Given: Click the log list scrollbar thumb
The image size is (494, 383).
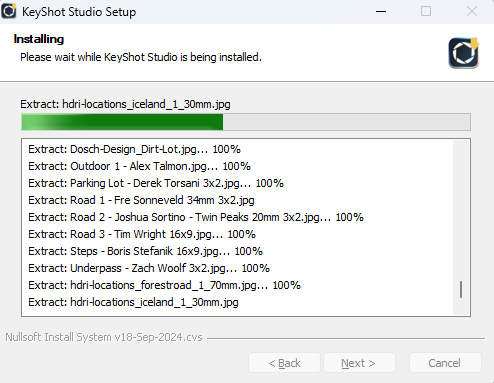Looking at the screenshot, I should [x=461, y=289].
